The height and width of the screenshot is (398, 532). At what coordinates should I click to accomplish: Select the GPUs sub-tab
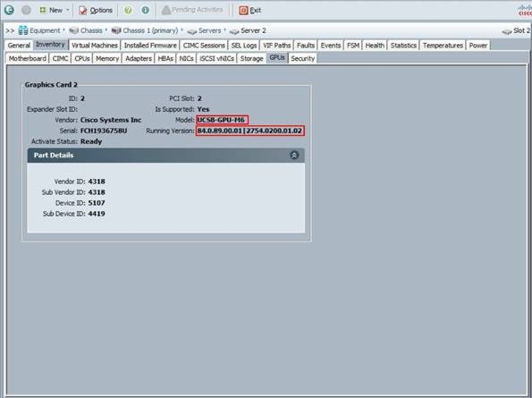click(x=277, y=58)
